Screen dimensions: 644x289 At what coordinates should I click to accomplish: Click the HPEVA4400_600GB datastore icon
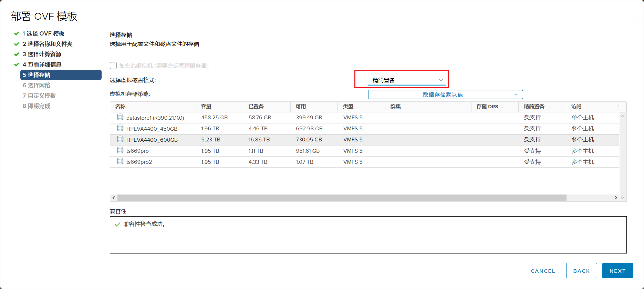120,139
